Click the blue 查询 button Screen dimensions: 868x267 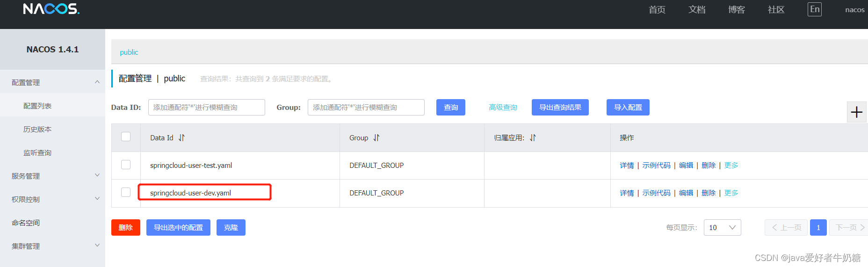[x=450, y=108]
